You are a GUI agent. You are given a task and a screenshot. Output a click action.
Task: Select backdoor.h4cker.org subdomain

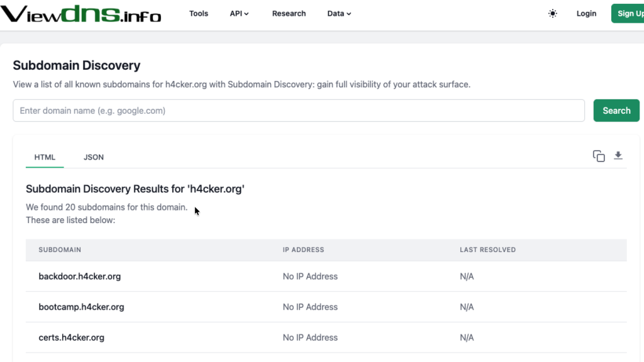point(80,277)
